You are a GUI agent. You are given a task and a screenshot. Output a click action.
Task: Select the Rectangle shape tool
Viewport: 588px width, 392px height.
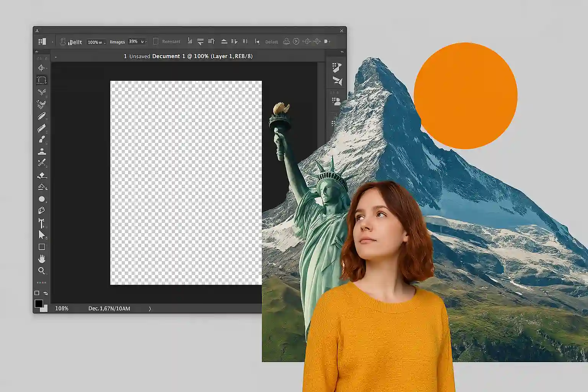pyautogui.click(x=42, y=247)
